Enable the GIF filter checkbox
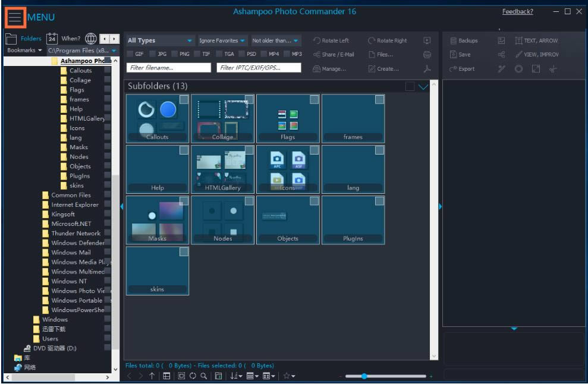 coord(130,54)
